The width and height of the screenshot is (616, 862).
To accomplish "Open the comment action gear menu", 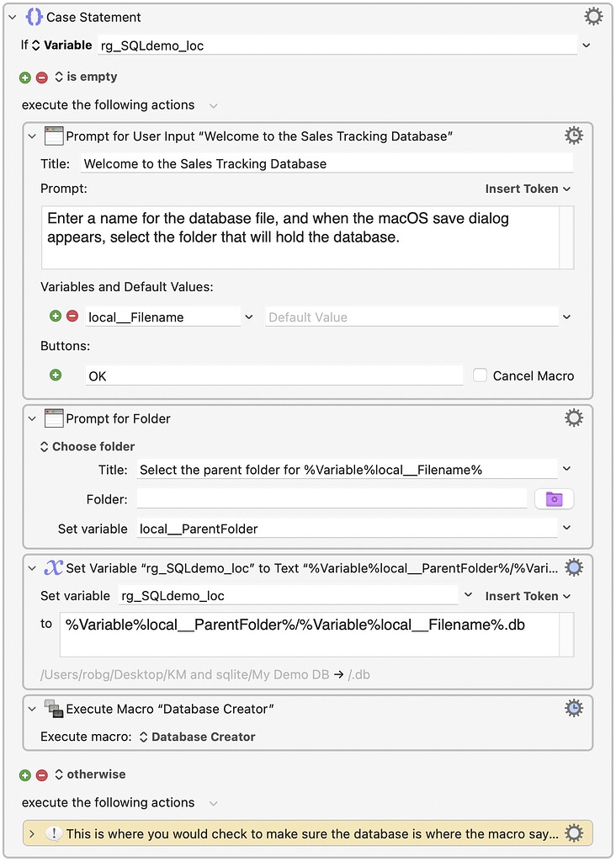I will 574,833.
